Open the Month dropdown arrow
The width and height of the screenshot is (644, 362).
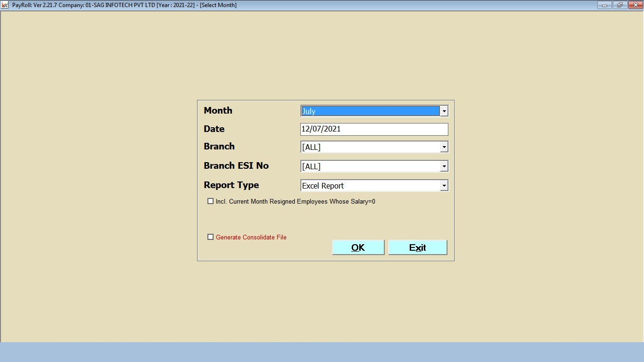pyautogui.click(x=444, y=111)
